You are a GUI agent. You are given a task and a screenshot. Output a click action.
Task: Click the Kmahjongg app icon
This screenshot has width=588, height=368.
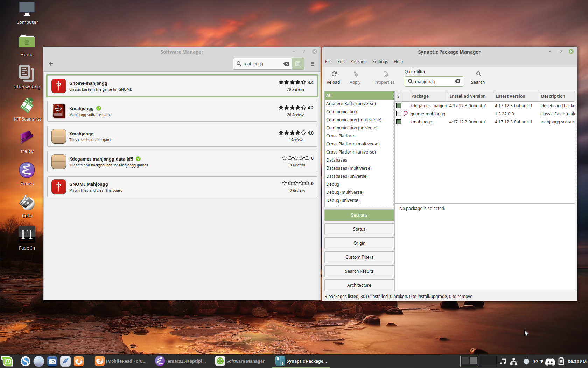click(x=59, y=111)
